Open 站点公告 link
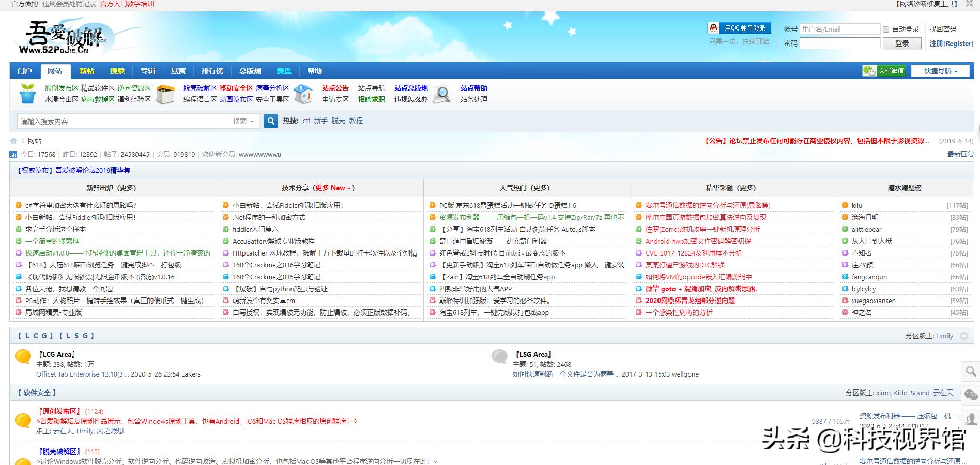 coord(335,88)
